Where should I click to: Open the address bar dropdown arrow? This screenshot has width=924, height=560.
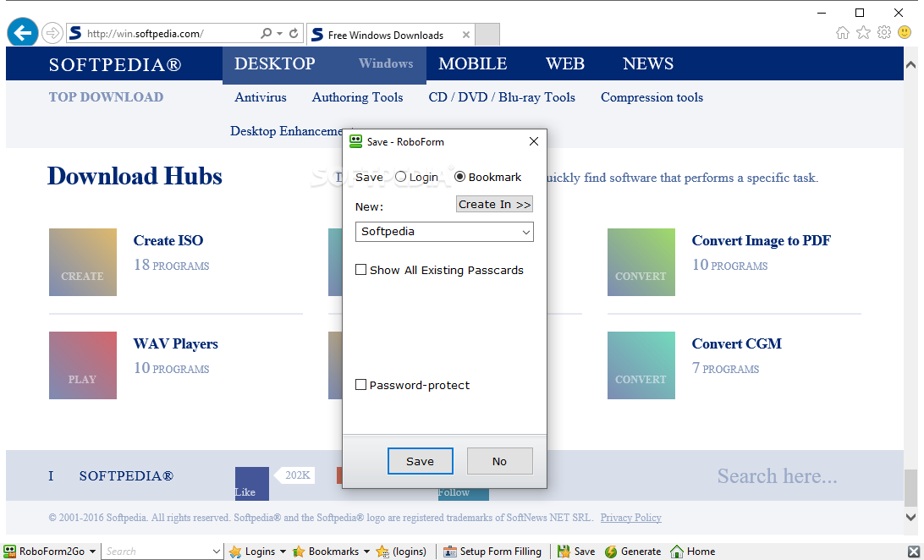280,34
